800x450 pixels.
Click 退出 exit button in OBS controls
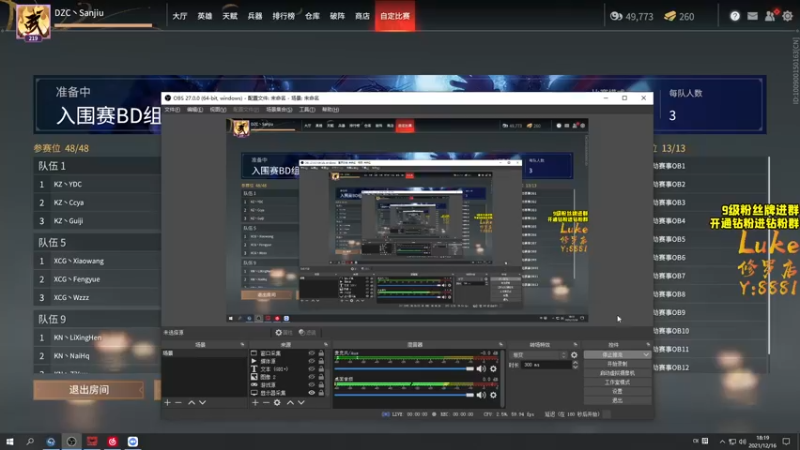(617, 401)
